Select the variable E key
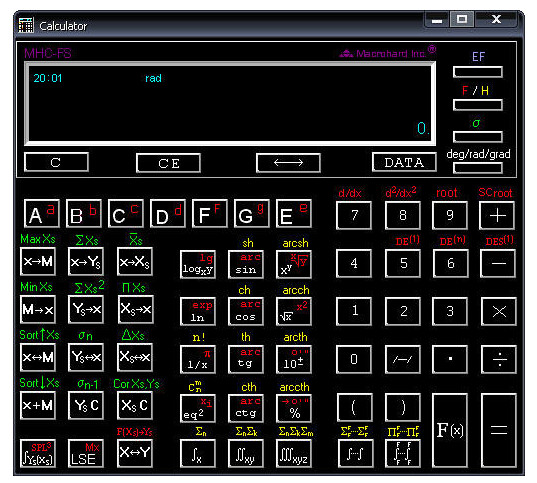 tap(294, 213)
